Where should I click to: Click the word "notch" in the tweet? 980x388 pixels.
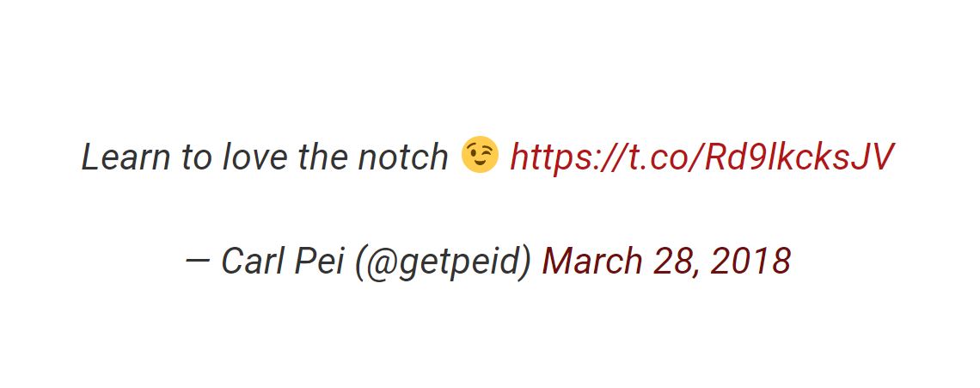(403, 157)
